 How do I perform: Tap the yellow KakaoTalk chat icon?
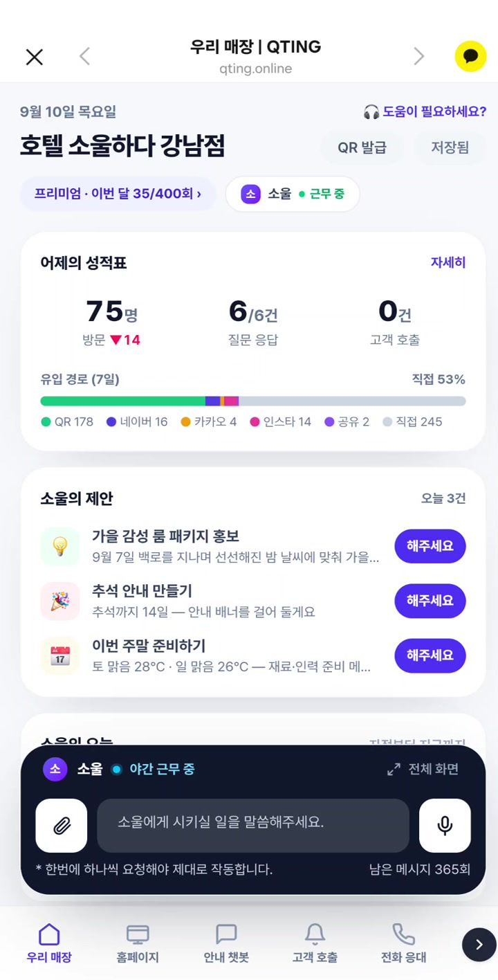[470, 56]
